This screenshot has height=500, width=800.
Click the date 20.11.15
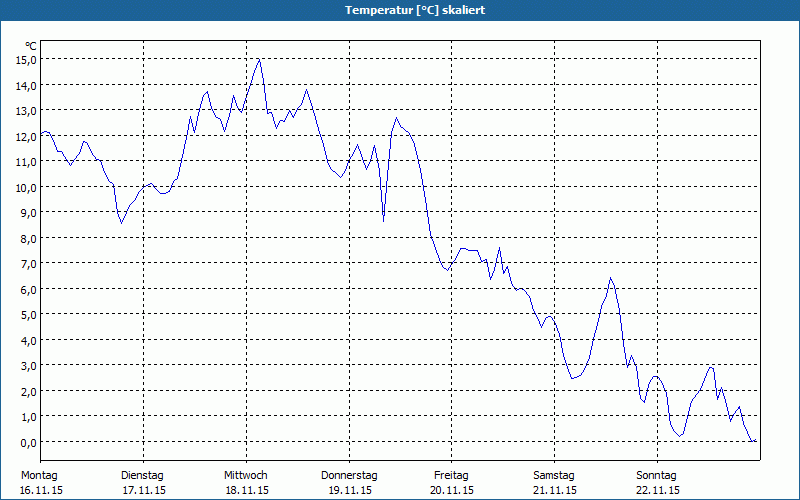(452, 490)
